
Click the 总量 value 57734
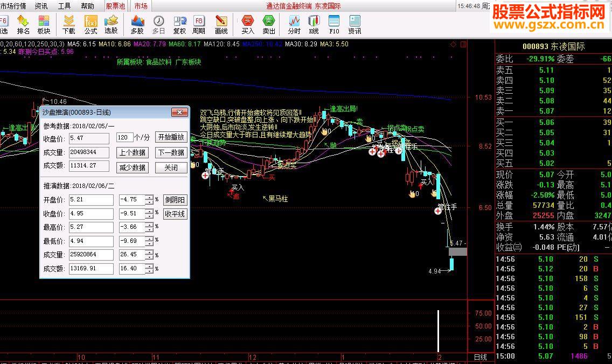[544, 205]
